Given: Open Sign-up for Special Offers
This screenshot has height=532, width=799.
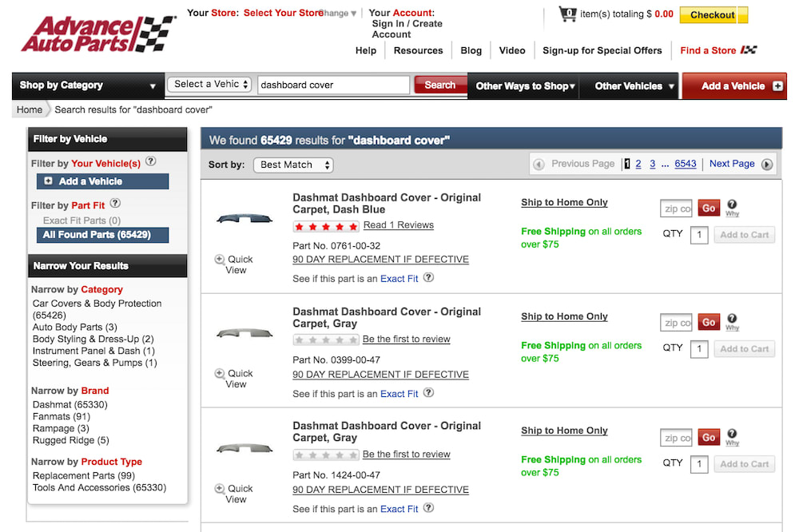Looking at the screenshot, I should point(602,50).
